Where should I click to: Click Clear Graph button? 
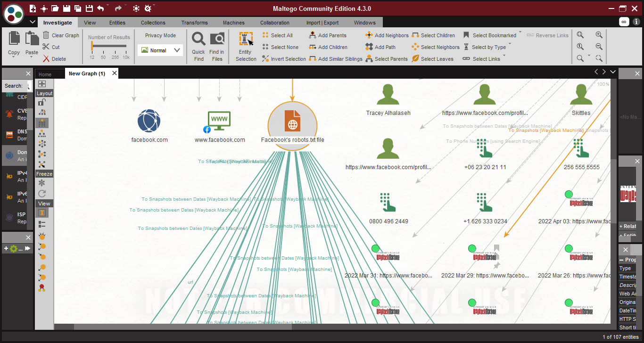61,35
